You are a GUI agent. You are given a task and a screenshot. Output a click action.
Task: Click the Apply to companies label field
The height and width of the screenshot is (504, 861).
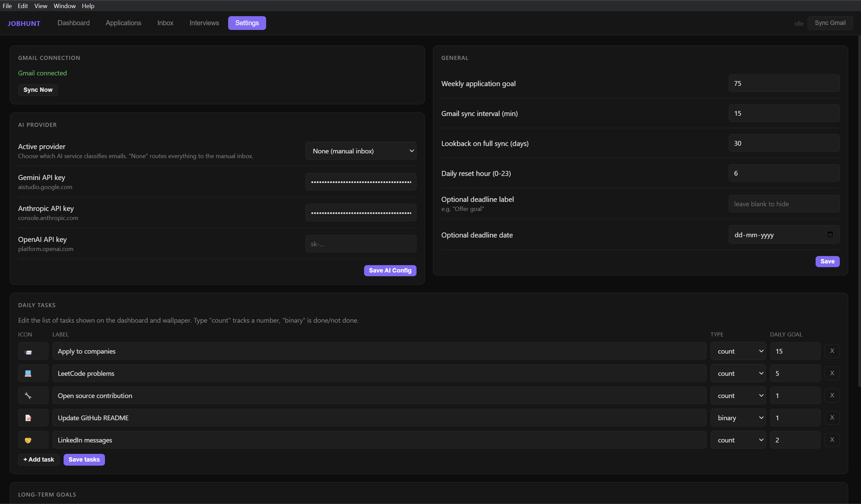tap(379, 351)
